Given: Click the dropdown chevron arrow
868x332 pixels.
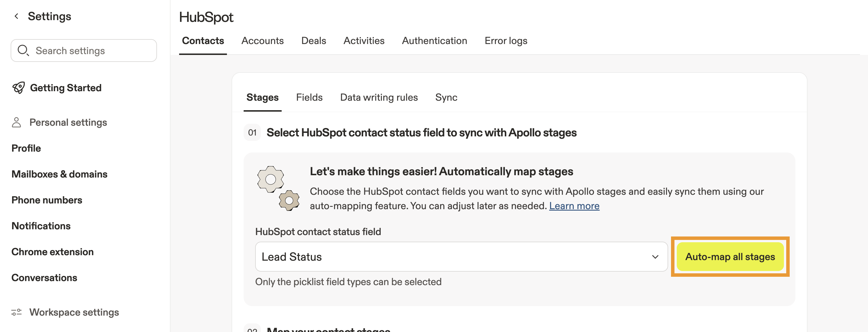Looking at the screenshot, I should click(655, 257).
